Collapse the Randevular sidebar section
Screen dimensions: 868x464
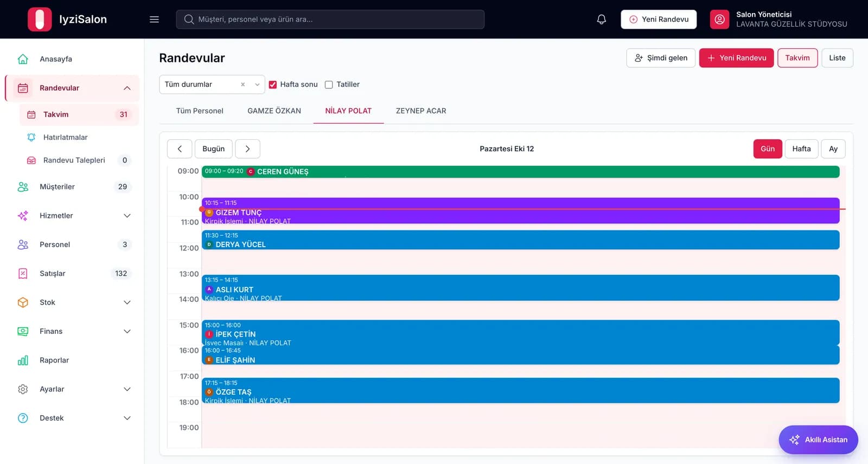[127, 88]
